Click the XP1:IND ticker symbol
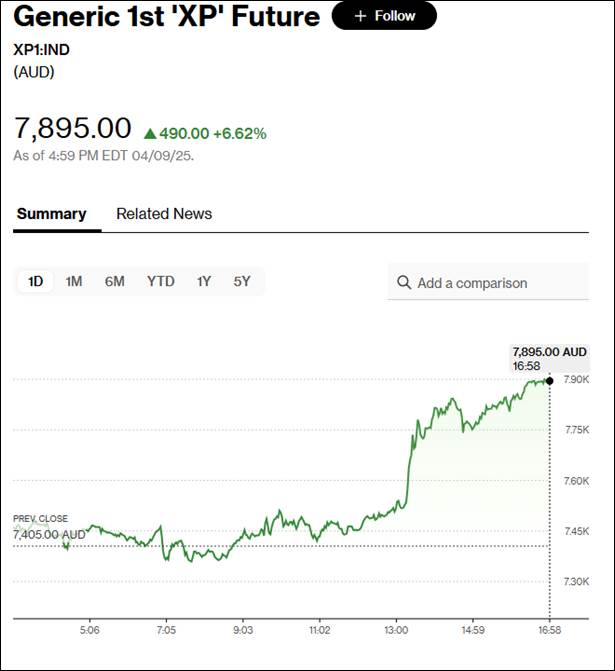 (x=41, y=49)
